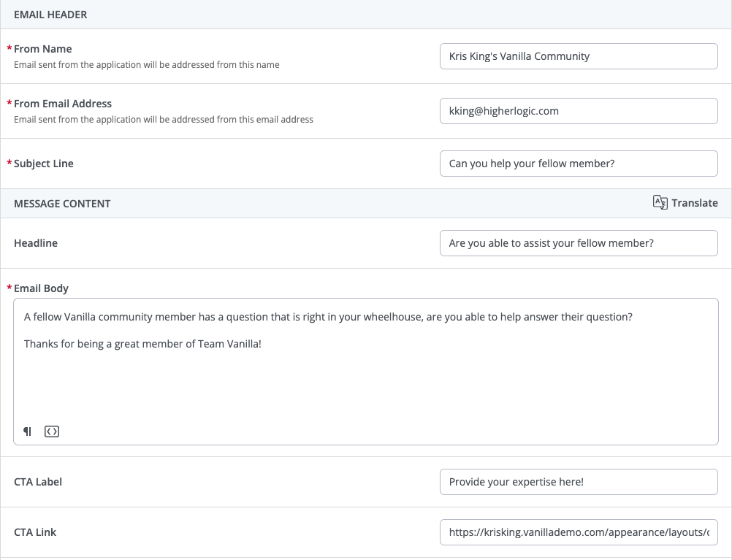Click the EMAIL HEADER section heading
The width and height of the screenshot is (732, 560).
pos(51,15)
